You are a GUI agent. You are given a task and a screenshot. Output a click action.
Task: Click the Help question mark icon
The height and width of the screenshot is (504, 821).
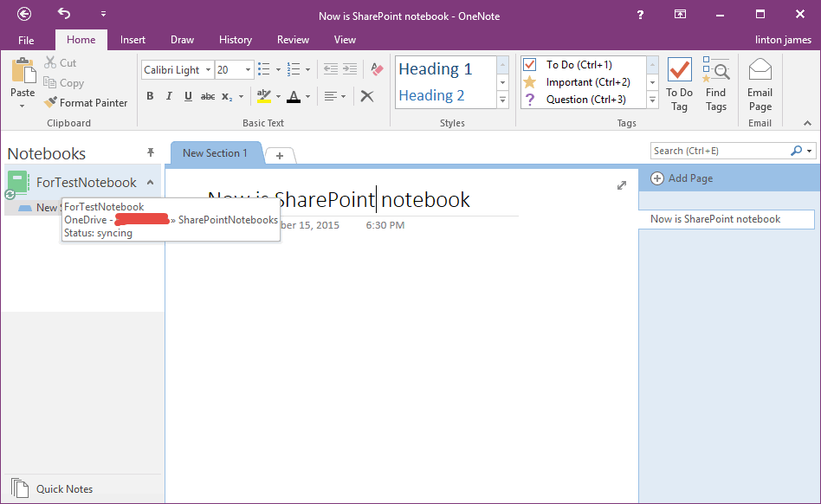coord(640,15)
